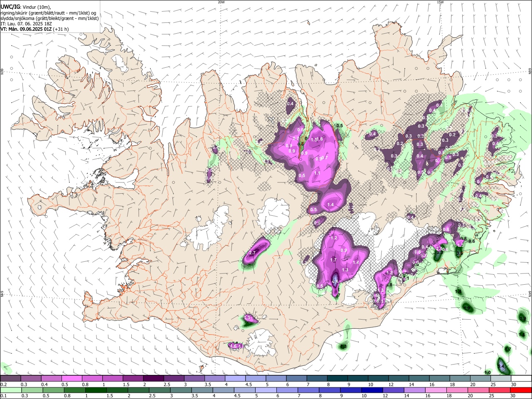The width and height of the screenshot is (532, 399).
Task: Click the medium green 0.5 swatch in lower legend row
Action: tap(53, 390)
